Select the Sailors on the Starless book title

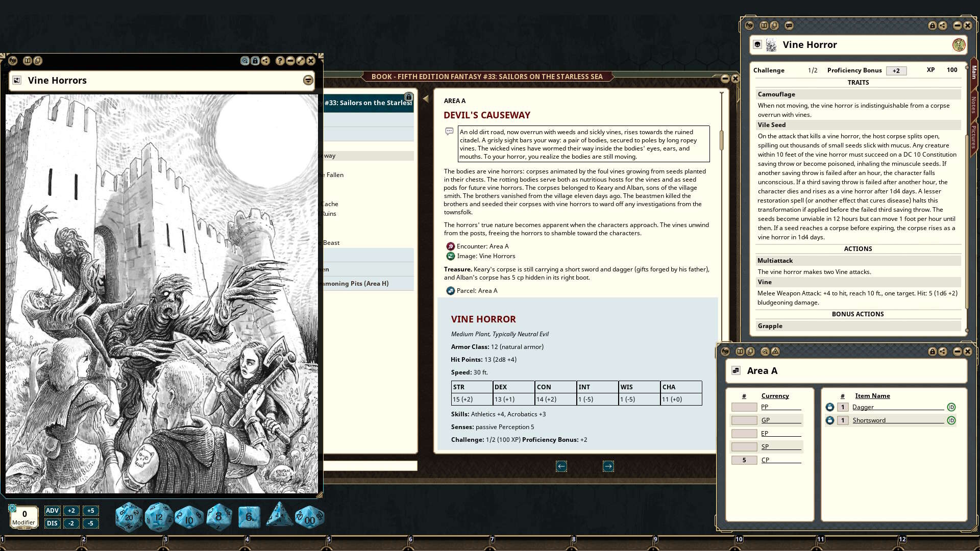pyautogui.click(x=369, y=103)
